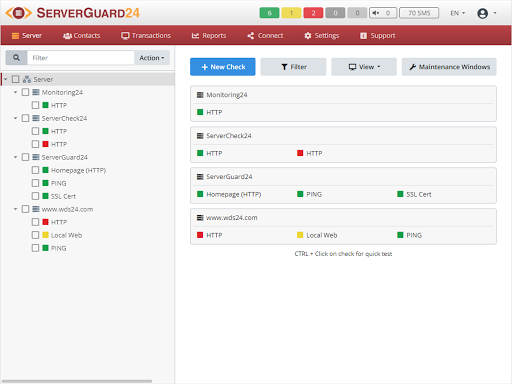Click the New Check button
The height and width of the screenshot is (384, 512).
(x=223, y=67)
